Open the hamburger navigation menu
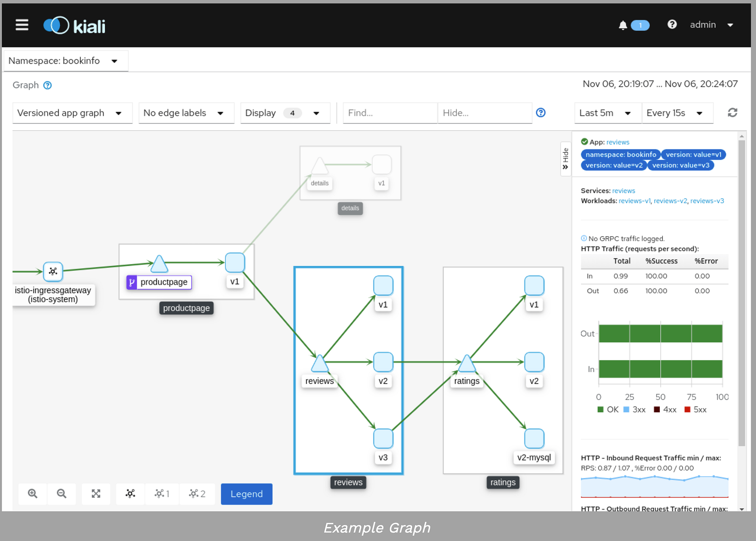 coord(22,25)
